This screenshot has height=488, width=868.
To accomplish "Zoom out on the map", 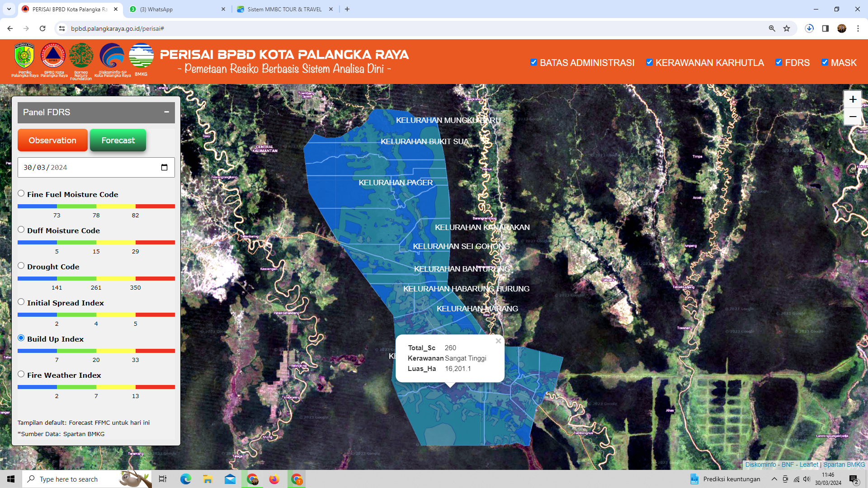I will (x=853, y=117).
